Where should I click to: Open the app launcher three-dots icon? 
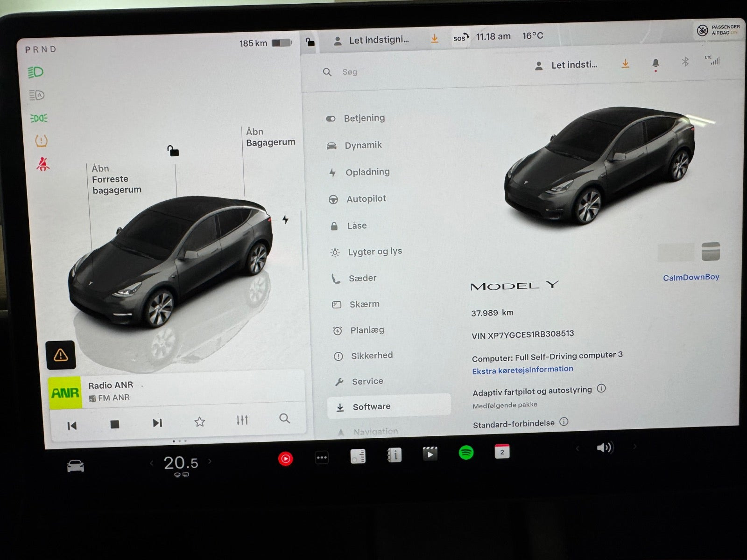[322, 457]
